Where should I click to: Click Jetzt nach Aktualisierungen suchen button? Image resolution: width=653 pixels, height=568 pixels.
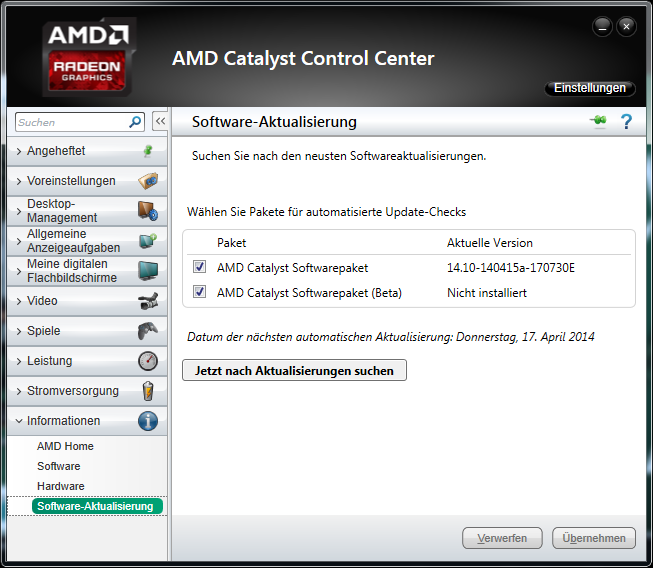click(294, 370)
